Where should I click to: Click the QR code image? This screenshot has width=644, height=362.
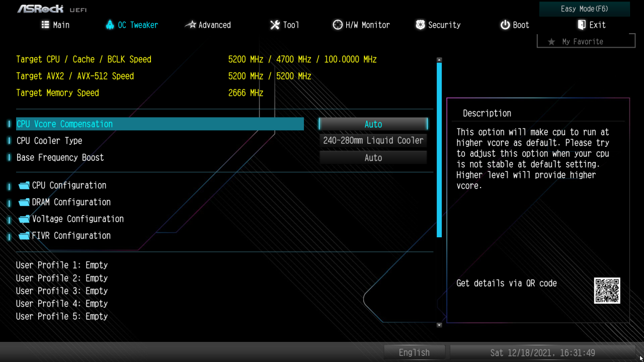(x=607, y=291)
